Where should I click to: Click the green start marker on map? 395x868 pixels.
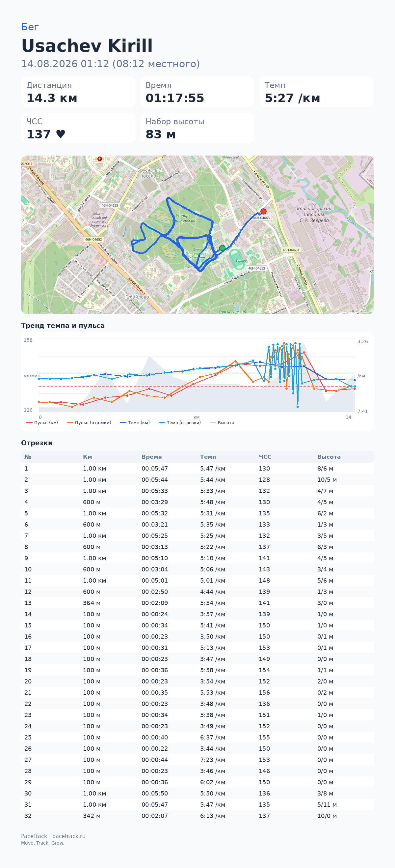[222, 248]
